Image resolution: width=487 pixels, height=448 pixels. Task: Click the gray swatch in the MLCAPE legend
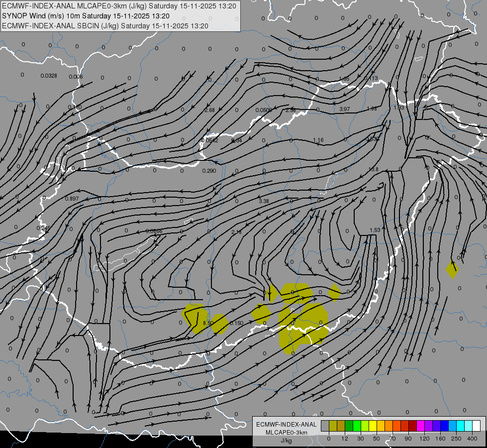point(325,426)
